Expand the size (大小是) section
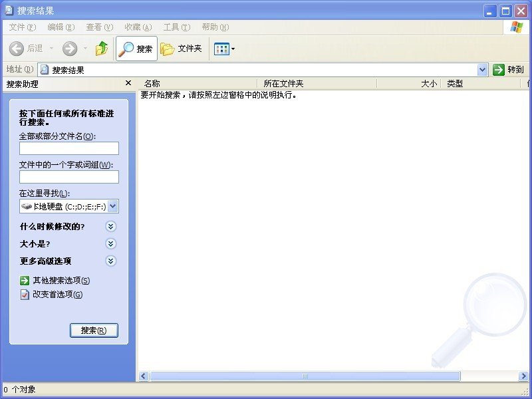 [x=111, y=243]
